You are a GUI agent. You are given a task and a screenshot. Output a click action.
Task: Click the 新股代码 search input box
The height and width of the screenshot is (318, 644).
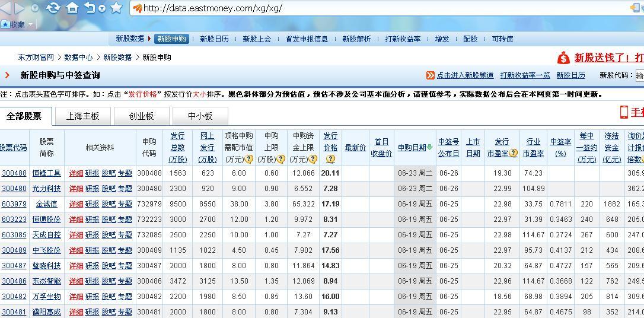(x=639, y=75)
